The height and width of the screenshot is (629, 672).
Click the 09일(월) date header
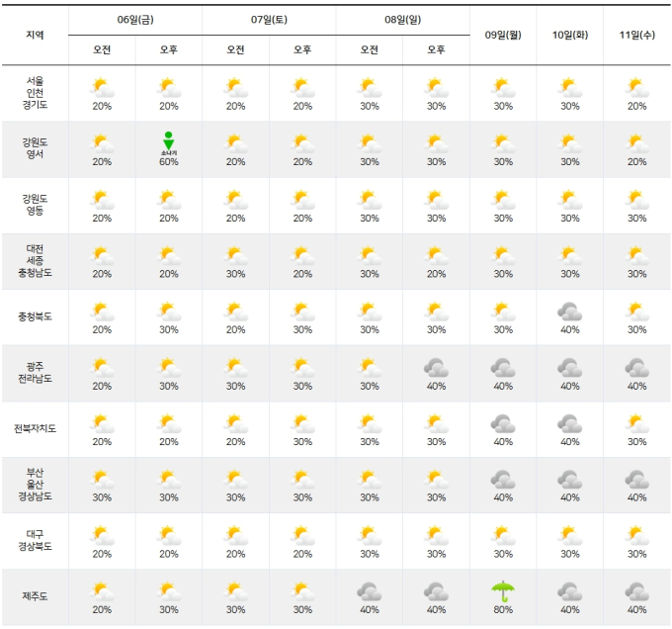click(x=503, y=35)
